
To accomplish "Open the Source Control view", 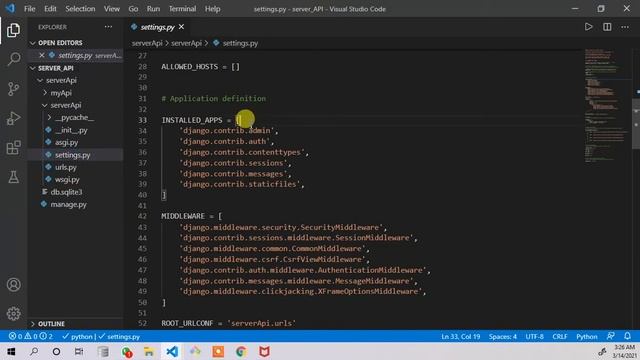I will [13, 89].
